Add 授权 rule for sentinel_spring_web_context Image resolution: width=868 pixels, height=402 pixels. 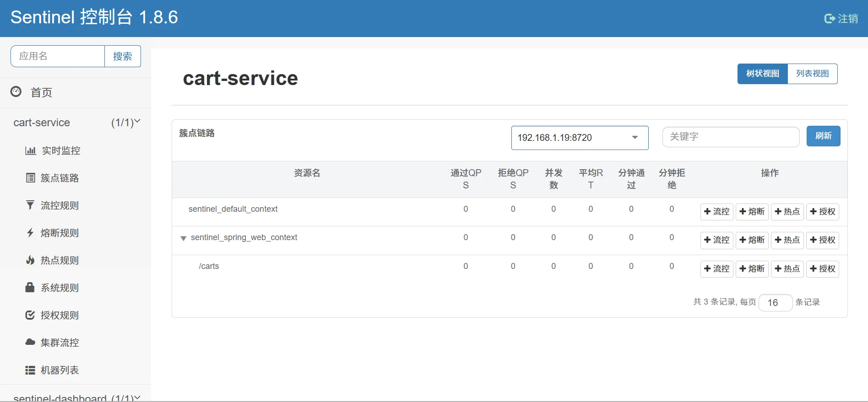(x=823, y=240)
